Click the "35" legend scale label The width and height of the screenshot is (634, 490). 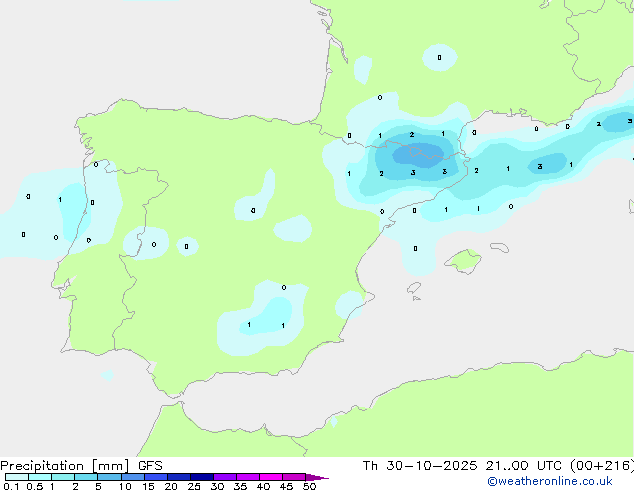click(240, 486)
